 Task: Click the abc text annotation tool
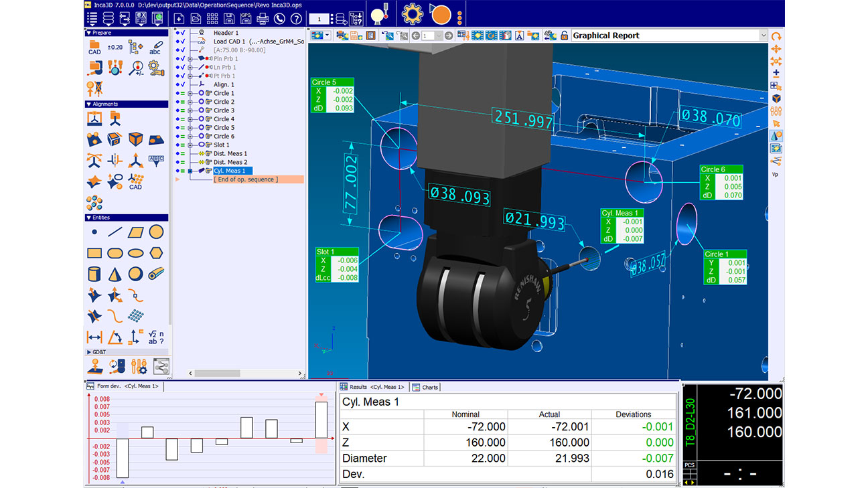click(x=155, y=47)
